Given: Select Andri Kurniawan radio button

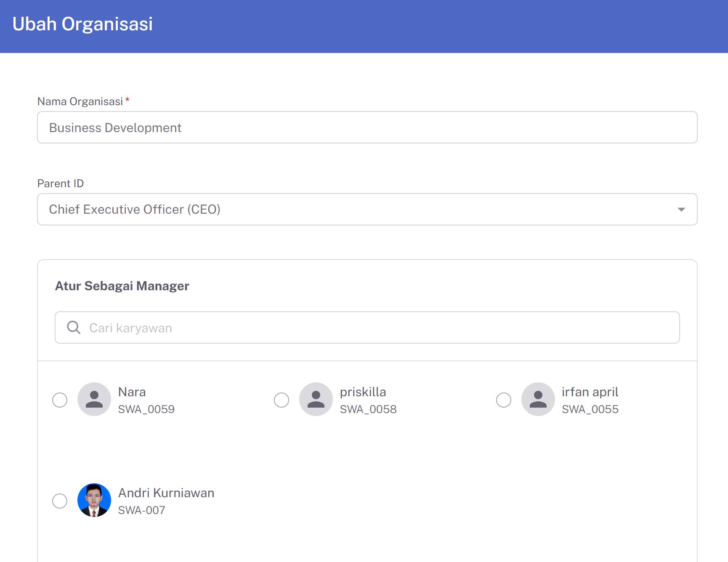Looking at the screenshot, I should tap(60, 501).
